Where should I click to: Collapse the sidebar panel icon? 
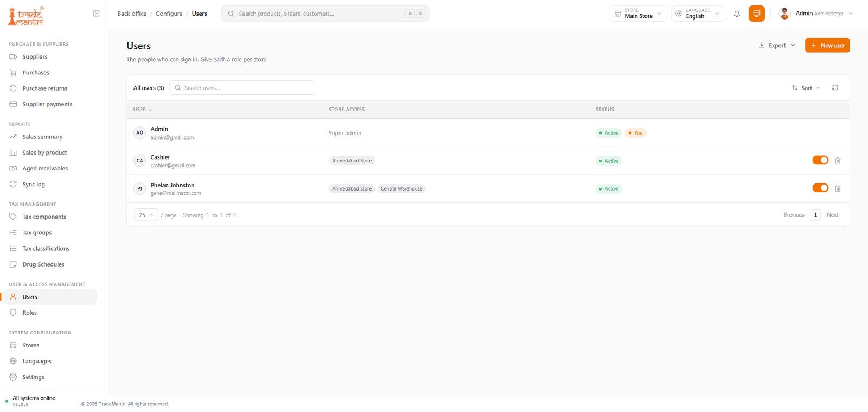tap(96, 14)
